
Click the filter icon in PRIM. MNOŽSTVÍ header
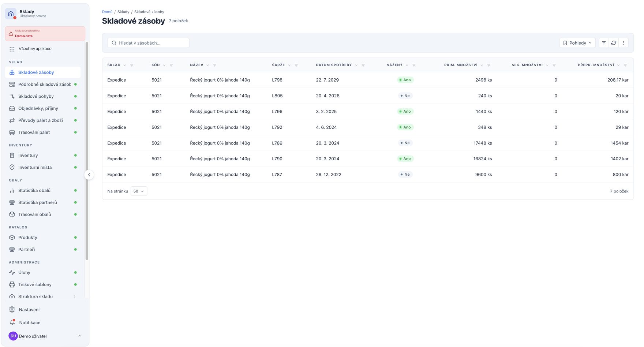pos(489,65)
